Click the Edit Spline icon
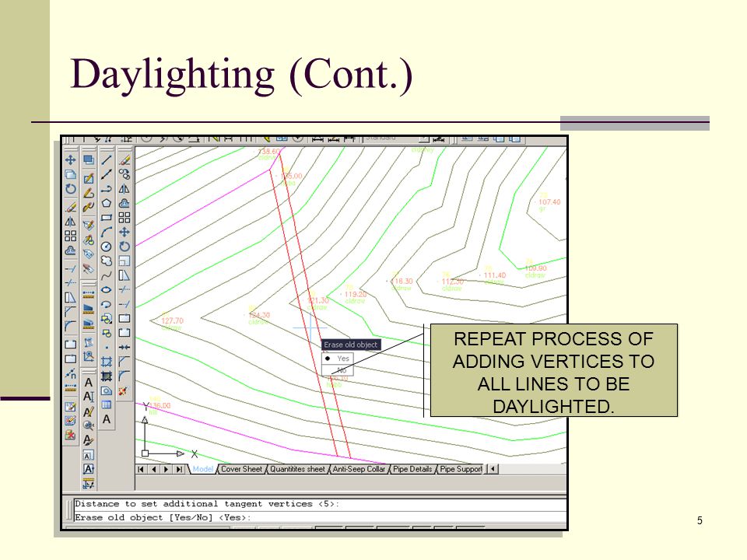 (x=88, y=207)
